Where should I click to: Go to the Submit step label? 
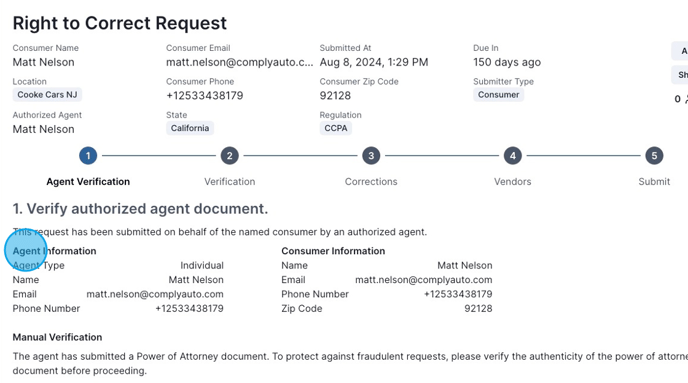[x=654, y=182]
